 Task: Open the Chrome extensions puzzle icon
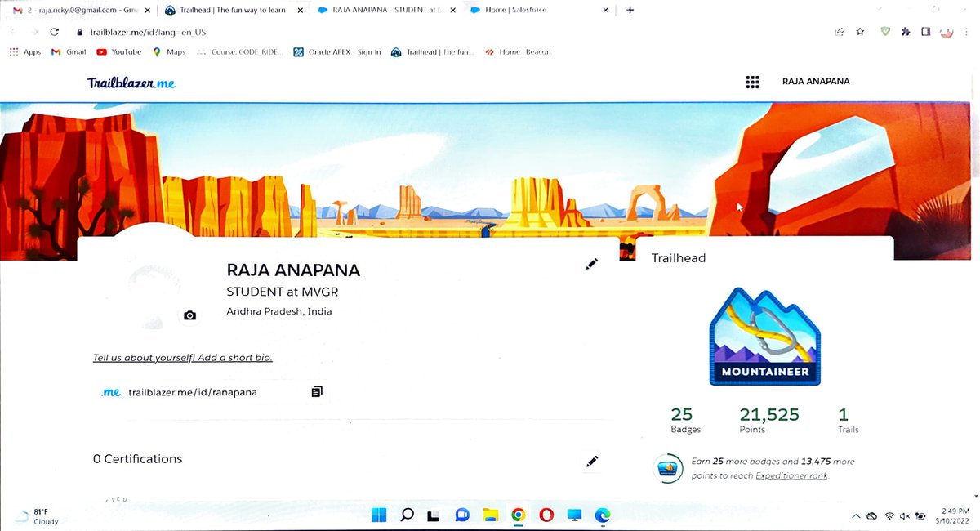[906, 32]
